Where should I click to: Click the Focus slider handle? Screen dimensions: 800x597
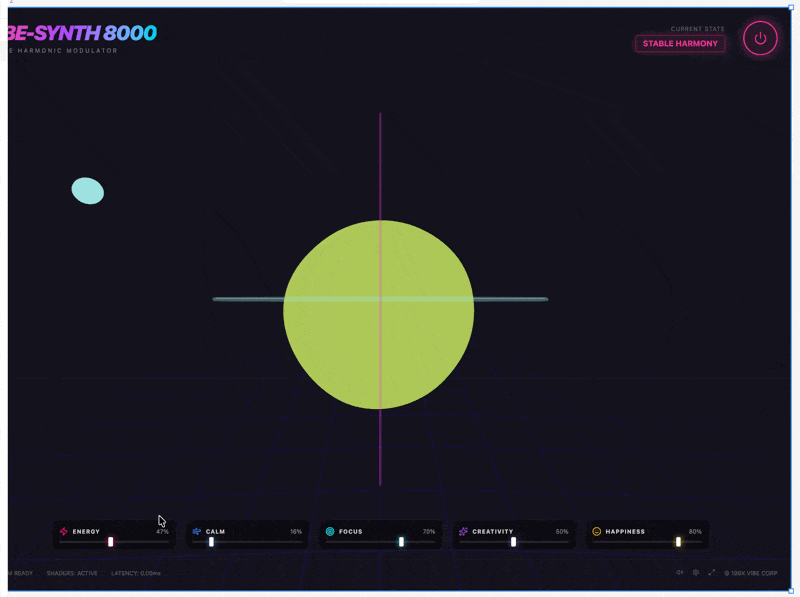pyautogui.click(x=401, y=542)
